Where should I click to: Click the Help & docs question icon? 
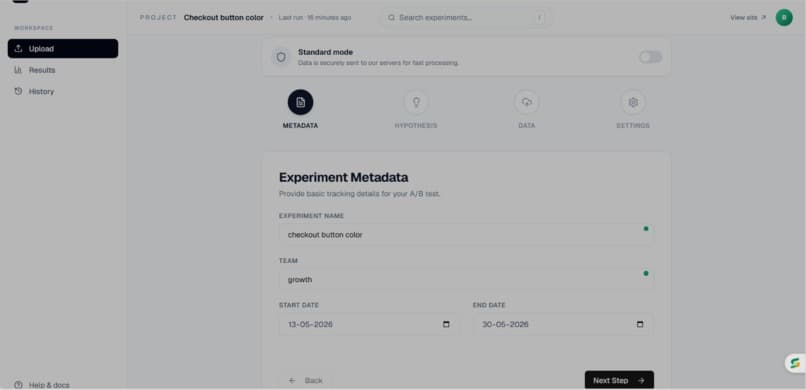click(19, 385)
